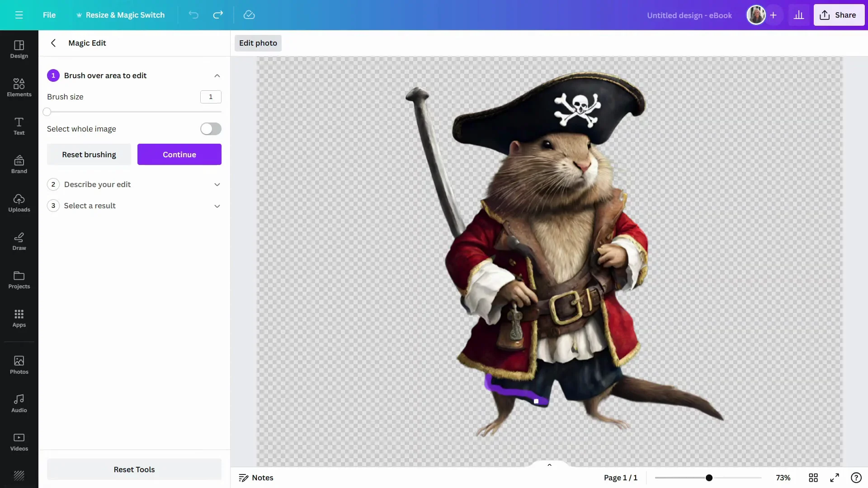The width and height of the screenshot is (868, 488).
Task: Click the Continue button
Action: 179,154
